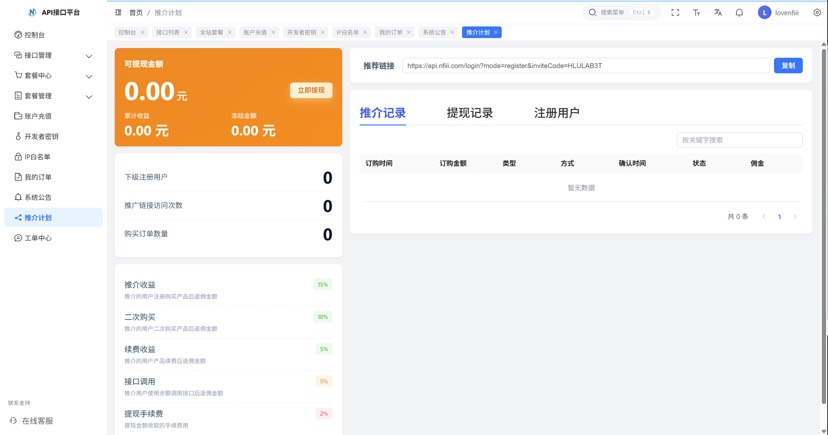Screen dimensions: 828x435
Task: Click the 搜索菜单 search menu box
Action: [621, 13]
